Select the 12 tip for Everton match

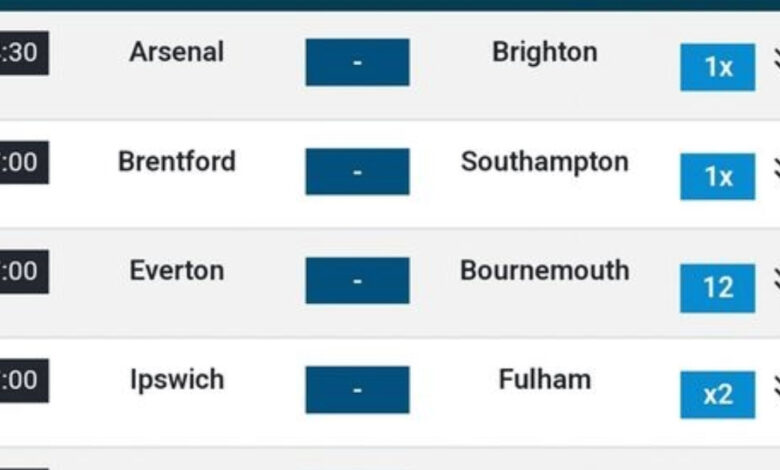pos(718,288)
